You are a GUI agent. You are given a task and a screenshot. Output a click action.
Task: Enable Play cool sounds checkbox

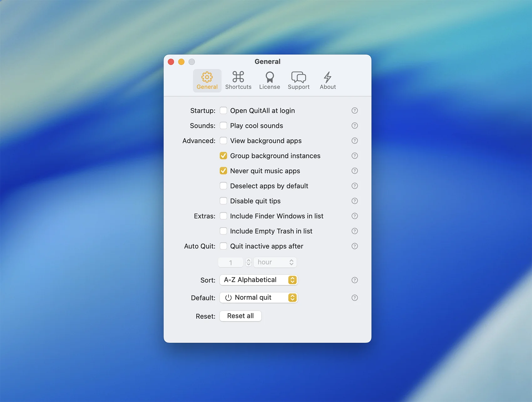point(223,126)
